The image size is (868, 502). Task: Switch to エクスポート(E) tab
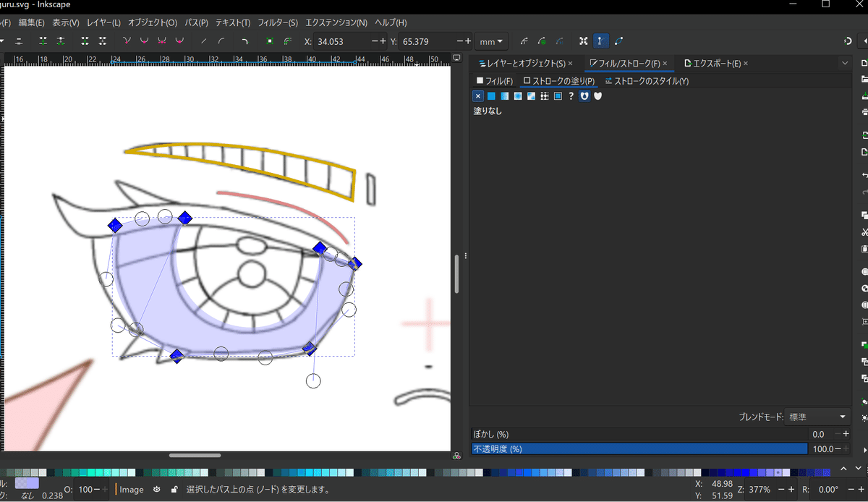[x=712, y=64]
